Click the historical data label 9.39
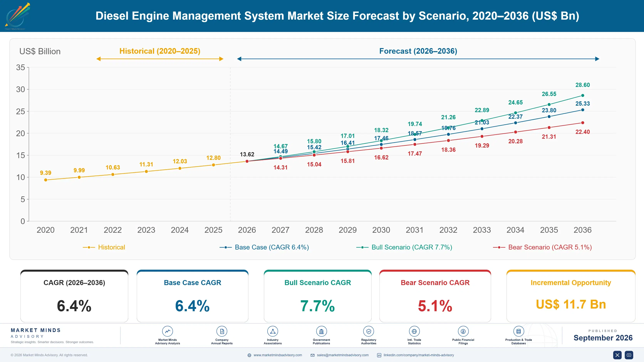 click(45, 173)
